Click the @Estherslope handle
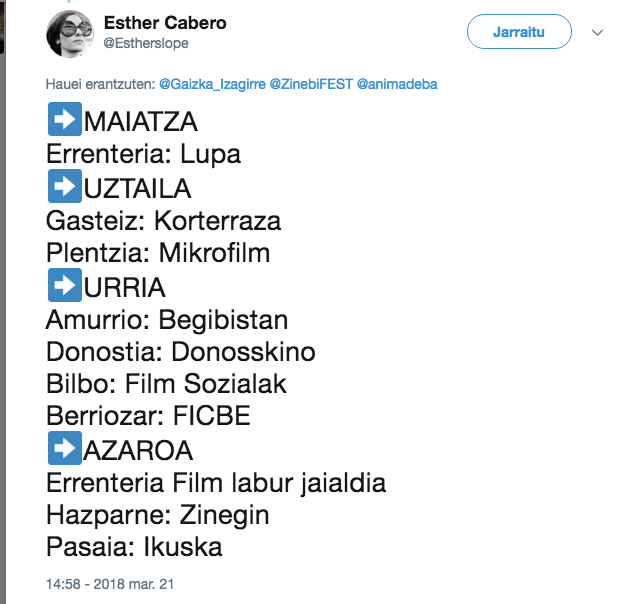The width and height of the screenshot is (640, 604). coord(146,43)
